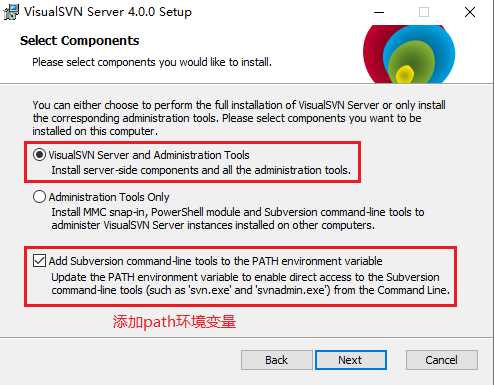Click the red Chinese path annotation text
Viewport: 494px width, 385px height.
coord(174,322)
